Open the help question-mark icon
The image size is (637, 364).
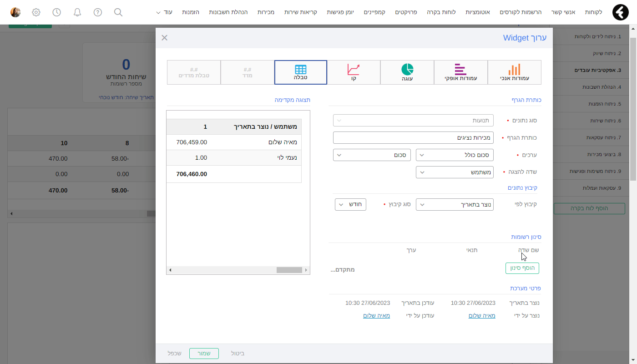[x=98, y=12]
